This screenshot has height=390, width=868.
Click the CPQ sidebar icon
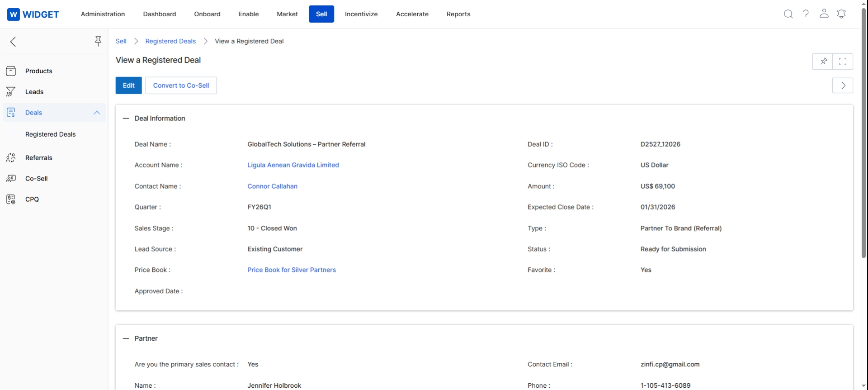pos(11,200)
